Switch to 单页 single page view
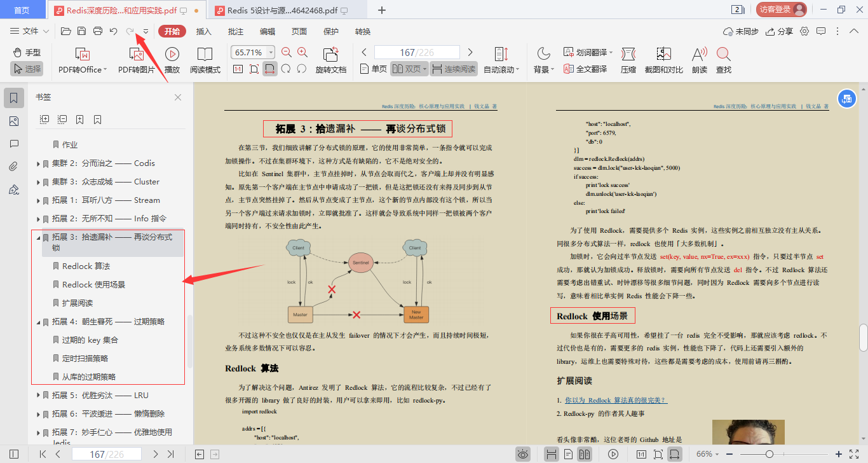The height and width of the screenshot is (463, 868). pyautogui.click(x=374, y=69)
